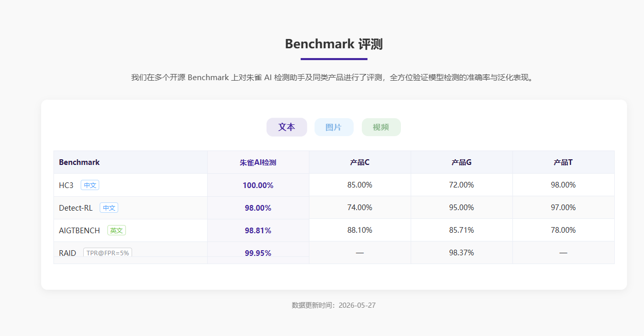The width and height of the screenshot is (644, 336).
Task: Click the 产品T column header
Action: click(x=563, y=162)
